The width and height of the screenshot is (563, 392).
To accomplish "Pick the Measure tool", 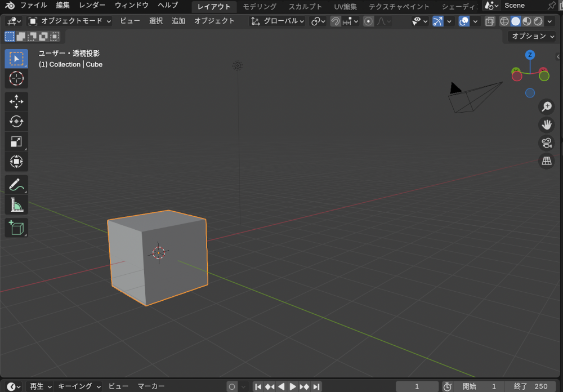I will pyautogui.click(x=16, y=205).
